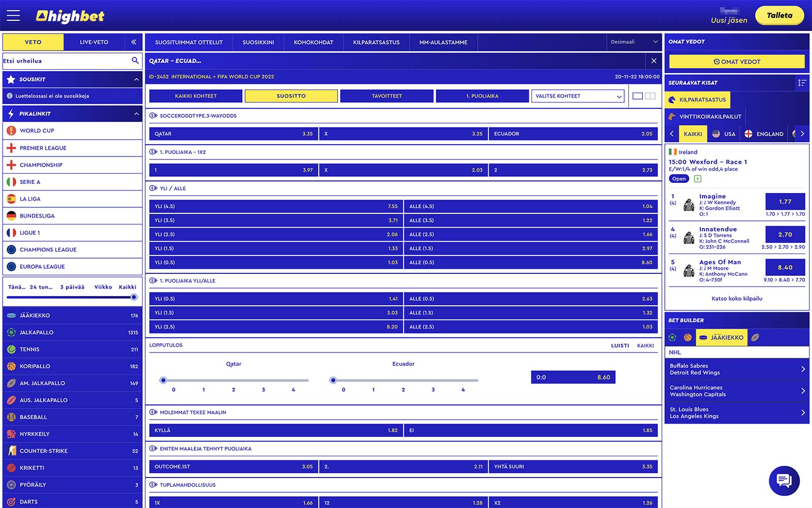Click the Etsi urheilua search field
812x508 pixels.
tap(66, 61)
